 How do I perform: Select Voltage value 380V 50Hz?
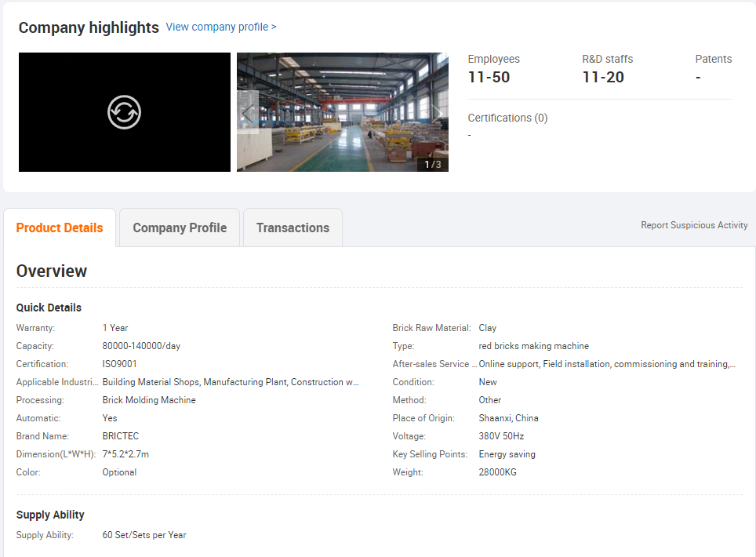coord(501,436)
